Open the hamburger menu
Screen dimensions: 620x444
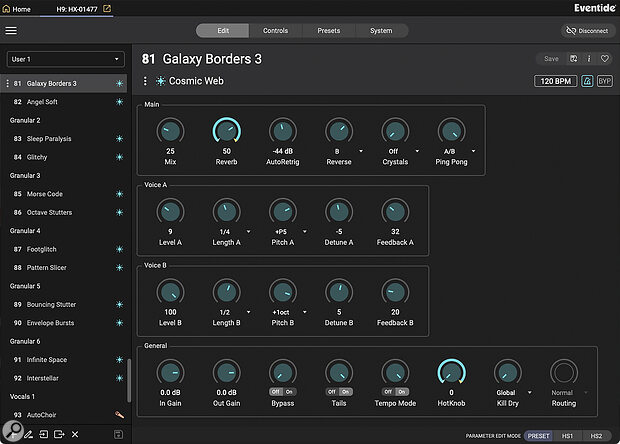click(11, 30)
